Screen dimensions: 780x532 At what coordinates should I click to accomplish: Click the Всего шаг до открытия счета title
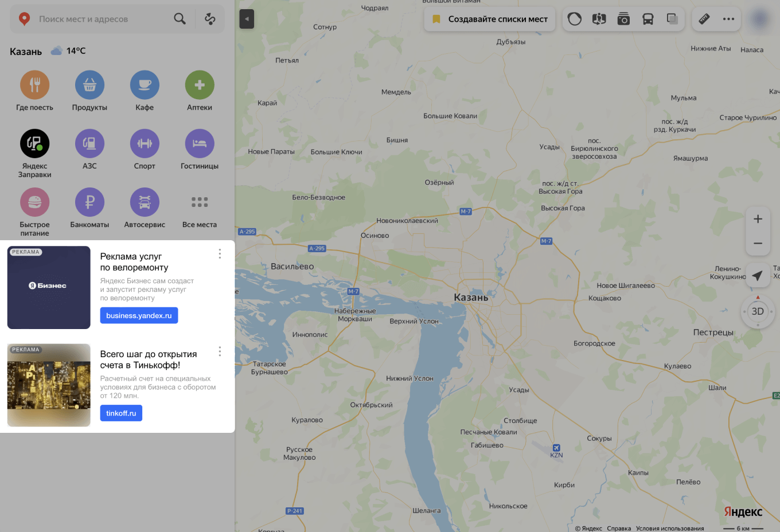[149, 359]
